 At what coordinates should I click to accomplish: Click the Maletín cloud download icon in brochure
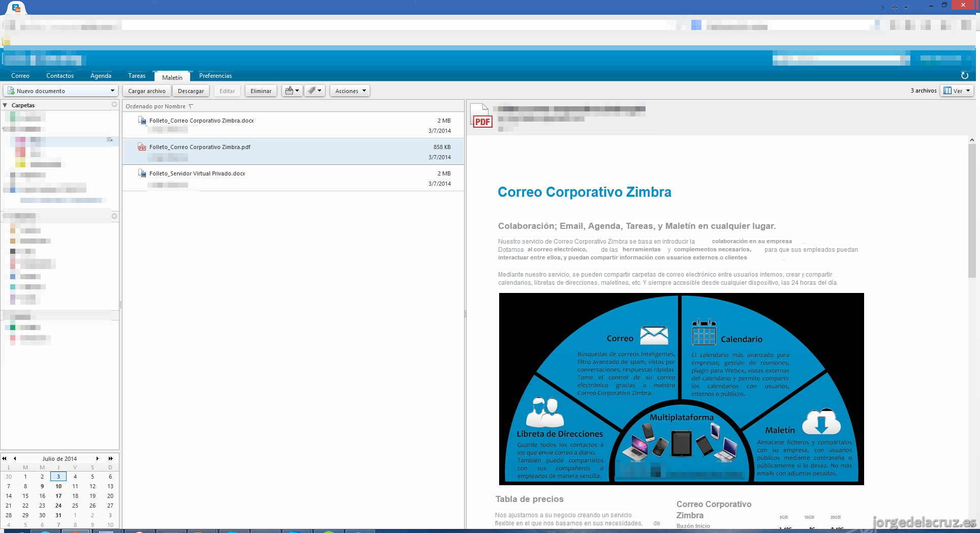821,422
